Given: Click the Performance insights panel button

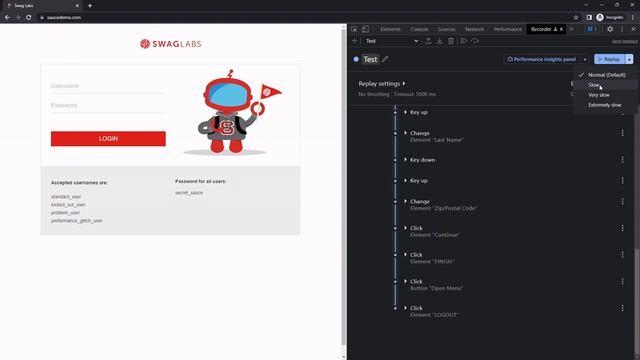Looking at the screenshot, I should (x=542, y=60).
